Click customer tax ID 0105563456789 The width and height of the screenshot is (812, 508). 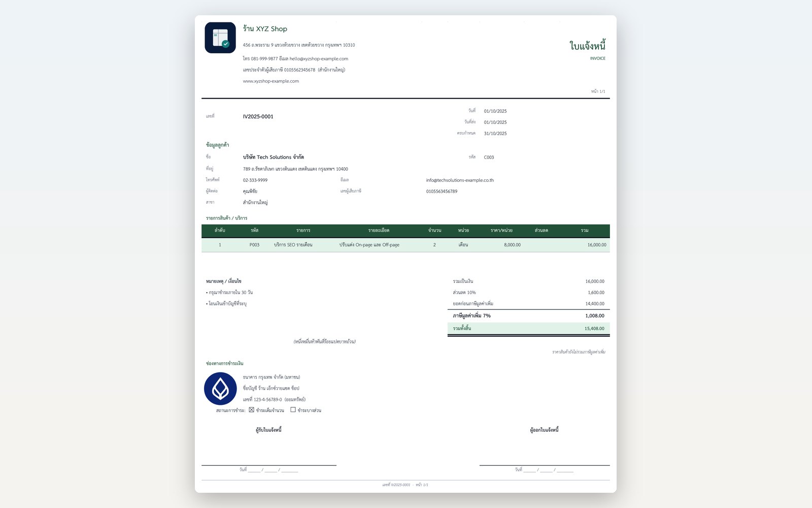tap(442, 192)
